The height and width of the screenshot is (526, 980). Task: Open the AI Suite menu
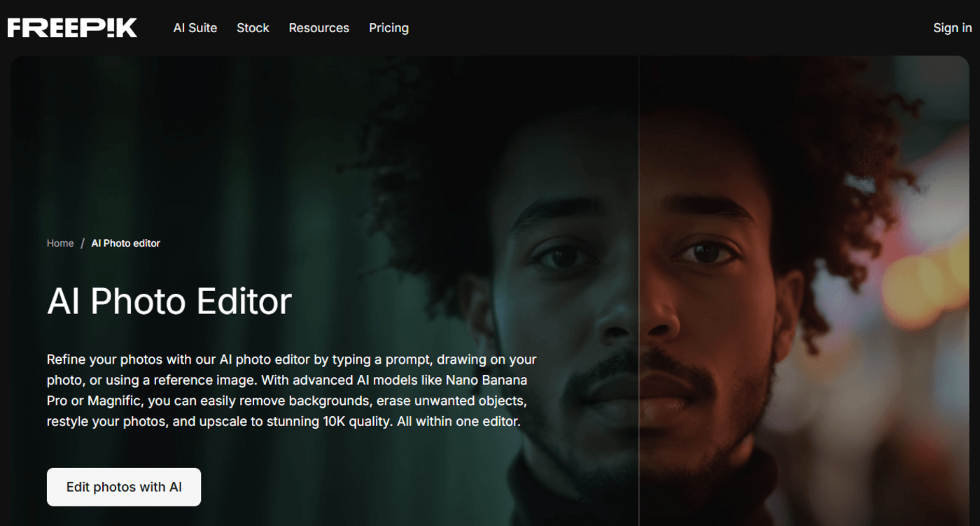pyautogui.click(x=195, y=28)
